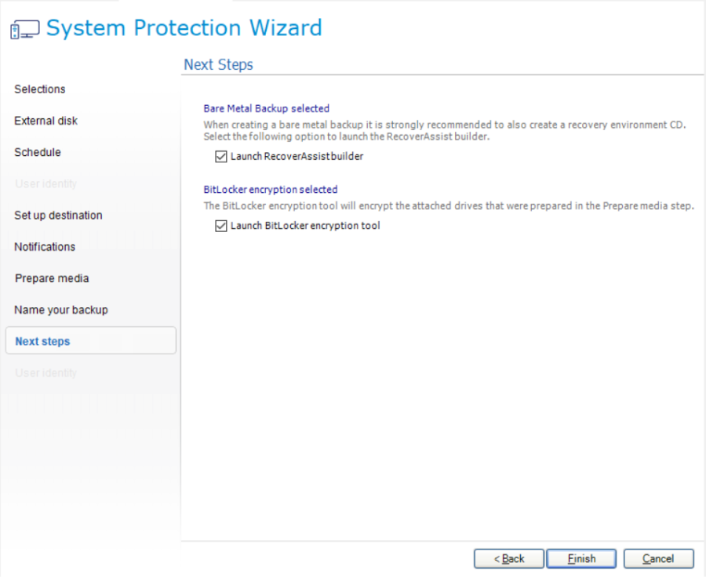Cancel the System Protection Wizard
706x588 pixels.
(658, 558)
